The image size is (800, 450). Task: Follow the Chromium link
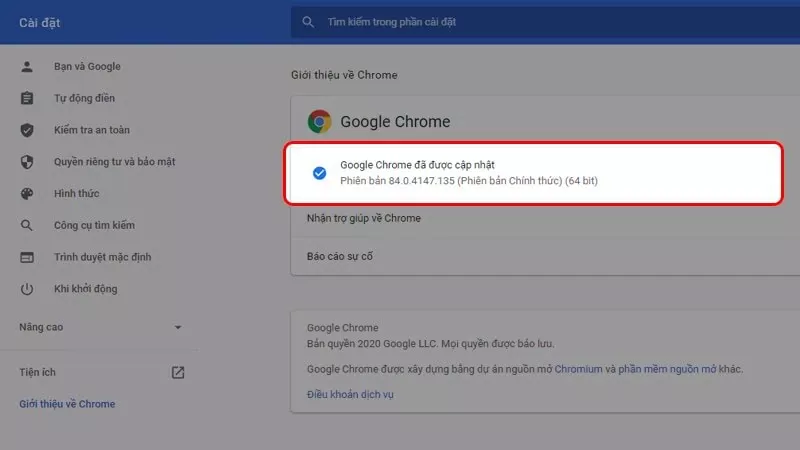pyautogui.click(x=579, y=369)
